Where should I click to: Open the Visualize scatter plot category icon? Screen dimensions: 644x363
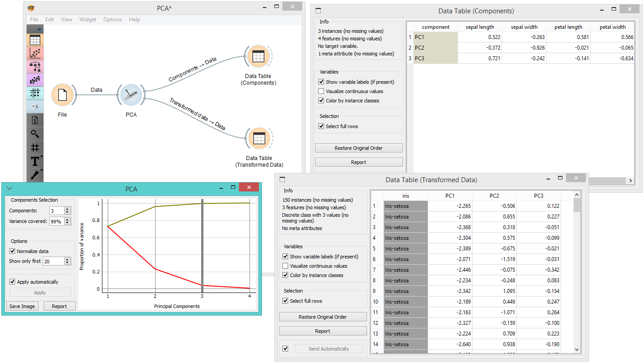(x=35, y=54)
